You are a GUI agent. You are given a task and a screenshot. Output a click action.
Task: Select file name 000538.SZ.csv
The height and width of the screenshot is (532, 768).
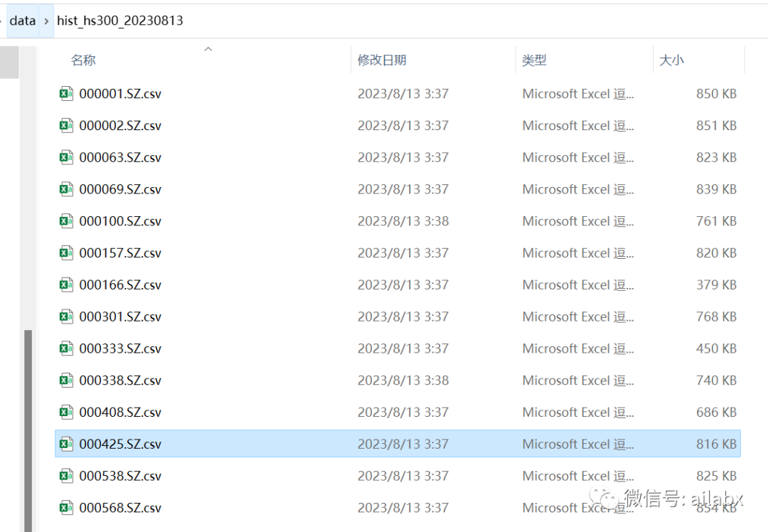pyautogui.click(x=120, y=476)
